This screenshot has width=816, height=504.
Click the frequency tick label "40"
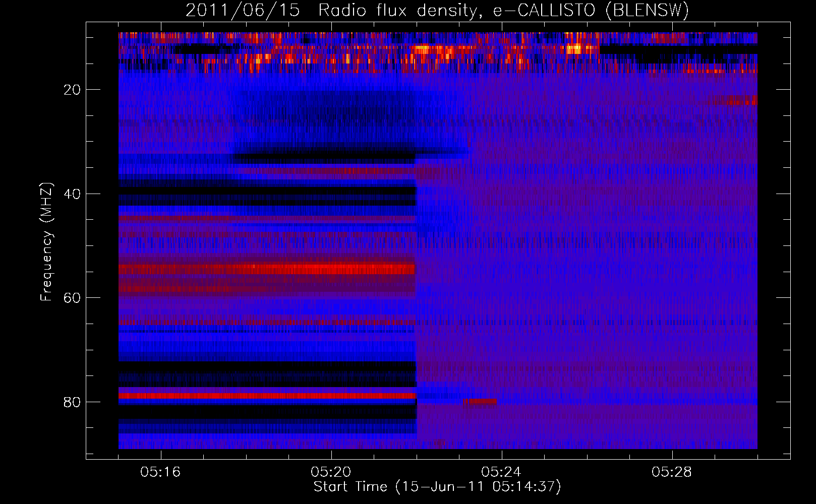pos(73,194)
